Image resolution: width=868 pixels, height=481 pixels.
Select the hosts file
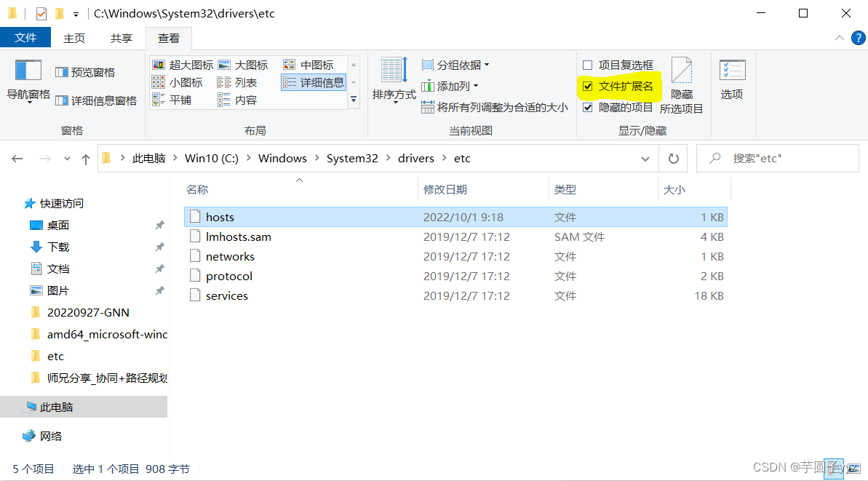coord(455,217)
